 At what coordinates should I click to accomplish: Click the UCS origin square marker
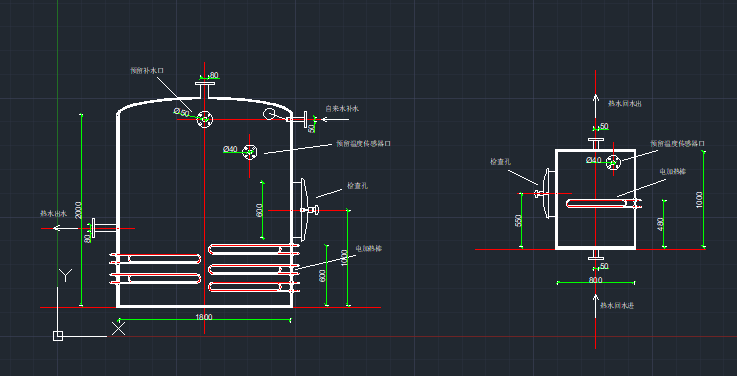pos(58,336)
